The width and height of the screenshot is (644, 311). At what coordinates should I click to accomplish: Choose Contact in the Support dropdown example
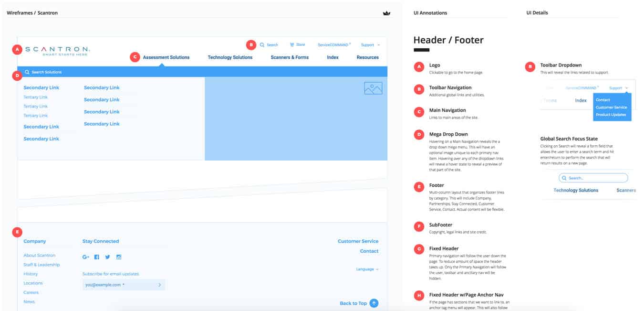[x=603, y=100]
